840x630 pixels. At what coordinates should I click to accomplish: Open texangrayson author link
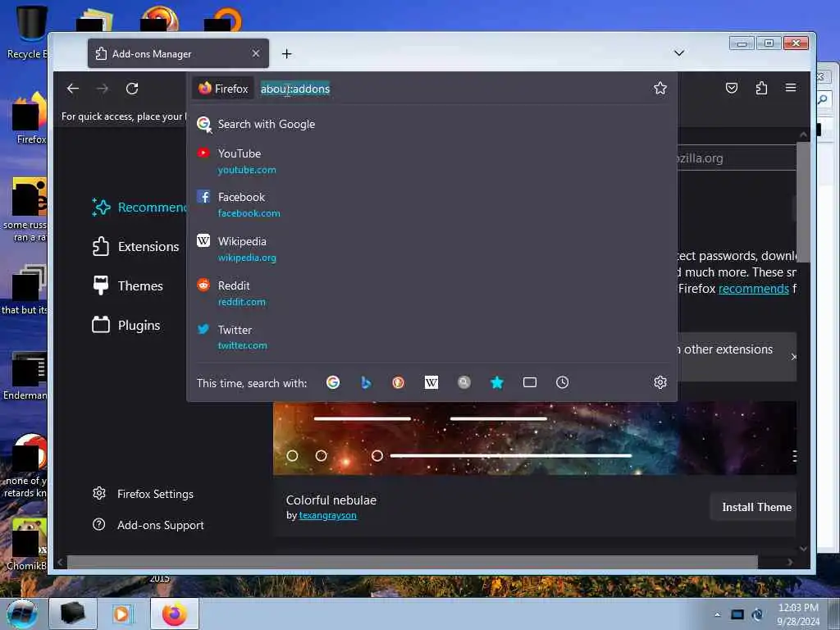point(328,515)
